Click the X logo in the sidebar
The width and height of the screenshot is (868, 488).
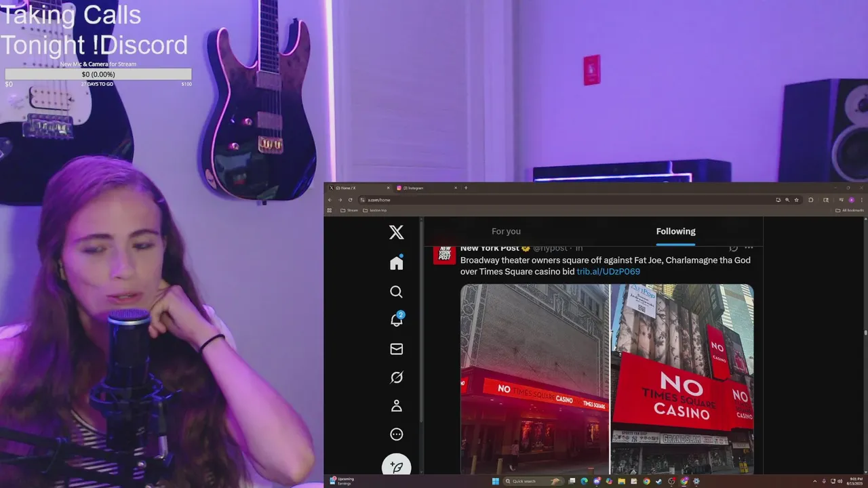point(397,232)
